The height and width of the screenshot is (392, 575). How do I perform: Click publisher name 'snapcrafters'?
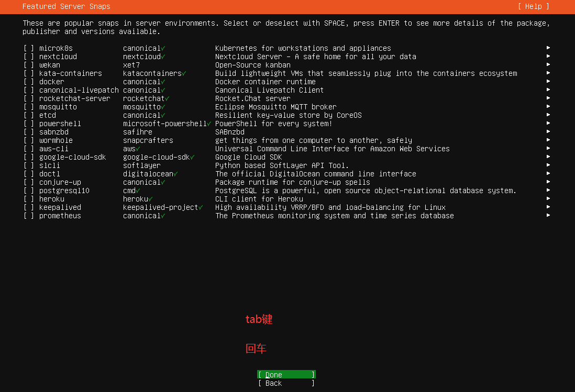click(148, 140)
